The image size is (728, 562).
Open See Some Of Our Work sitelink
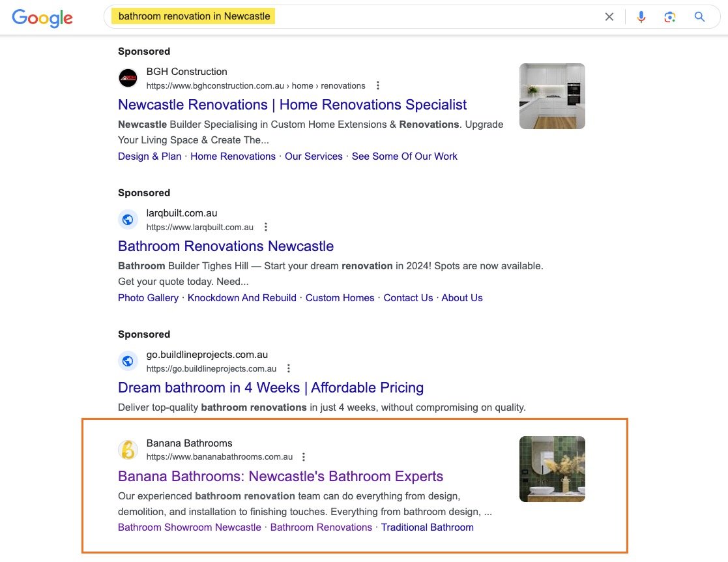click(404, 156)
